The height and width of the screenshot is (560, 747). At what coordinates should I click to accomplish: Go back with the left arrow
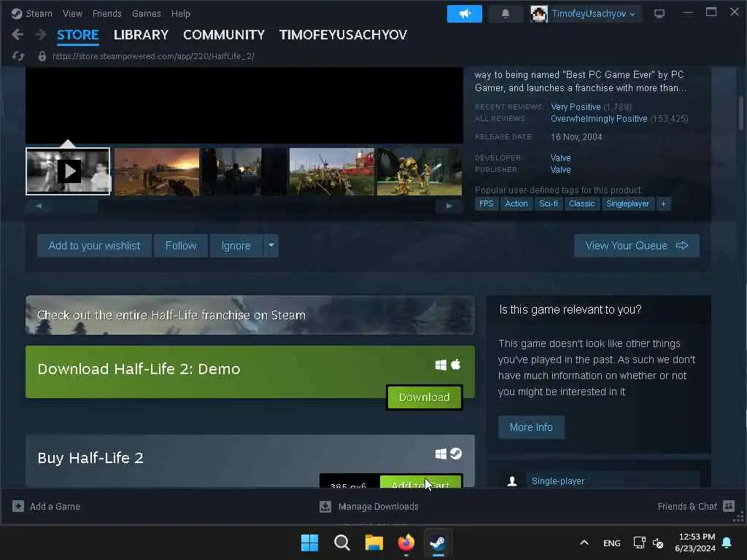click(x=18, y=34)
